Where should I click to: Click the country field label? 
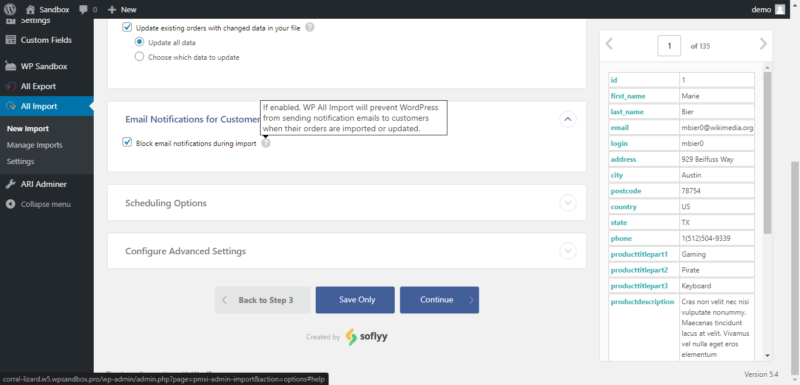tap(623, 207)
